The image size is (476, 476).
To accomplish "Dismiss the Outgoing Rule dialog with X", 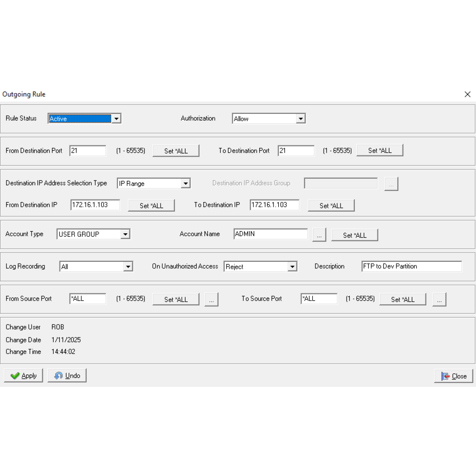I will point(467,94).
